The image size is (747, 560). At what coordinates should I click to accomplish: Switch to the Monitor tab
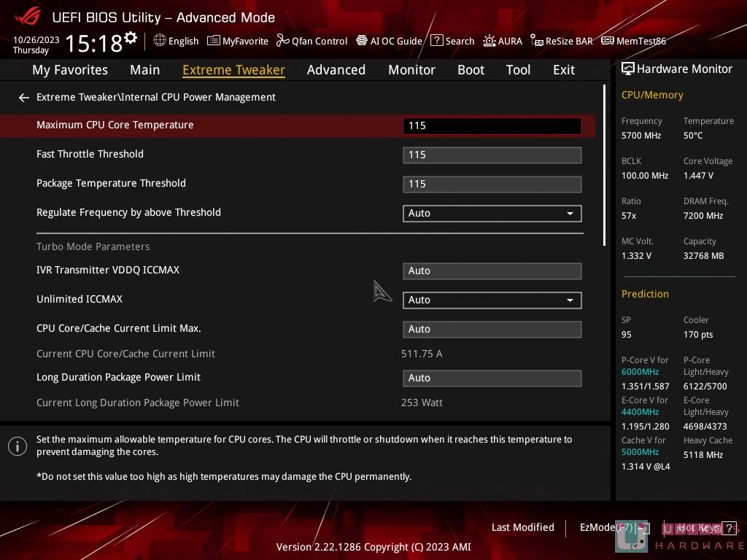411,70
